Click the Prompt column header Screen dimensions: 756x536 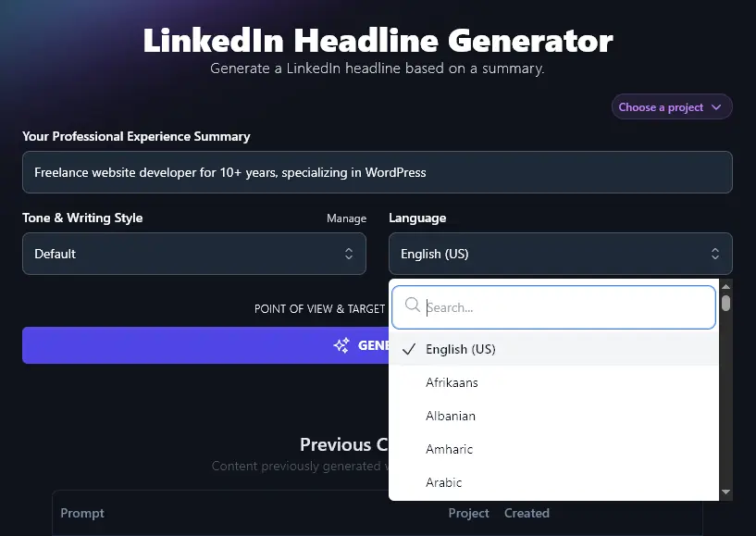pos(82,513)
